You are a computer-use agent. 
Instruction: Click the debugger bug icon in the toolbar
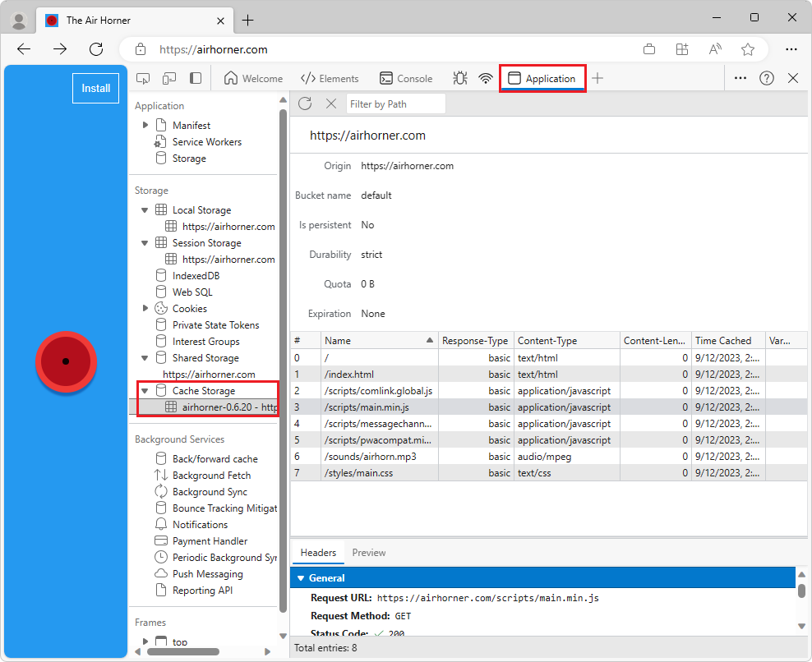coord(460,78)
